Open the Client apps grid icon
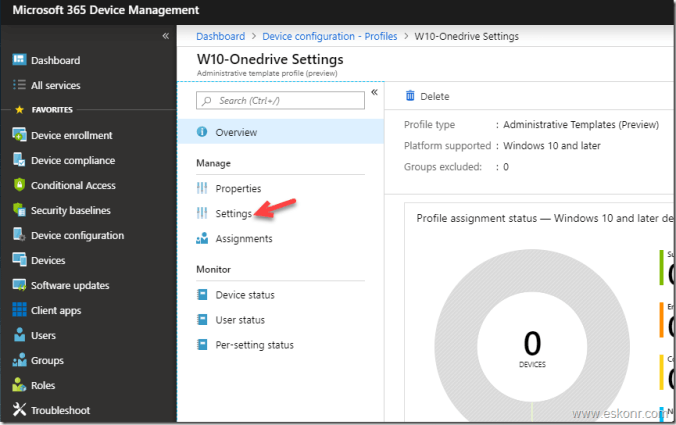The width and height of the screenshot is (676, 425). pyautogui.click(x=19, y=309)
